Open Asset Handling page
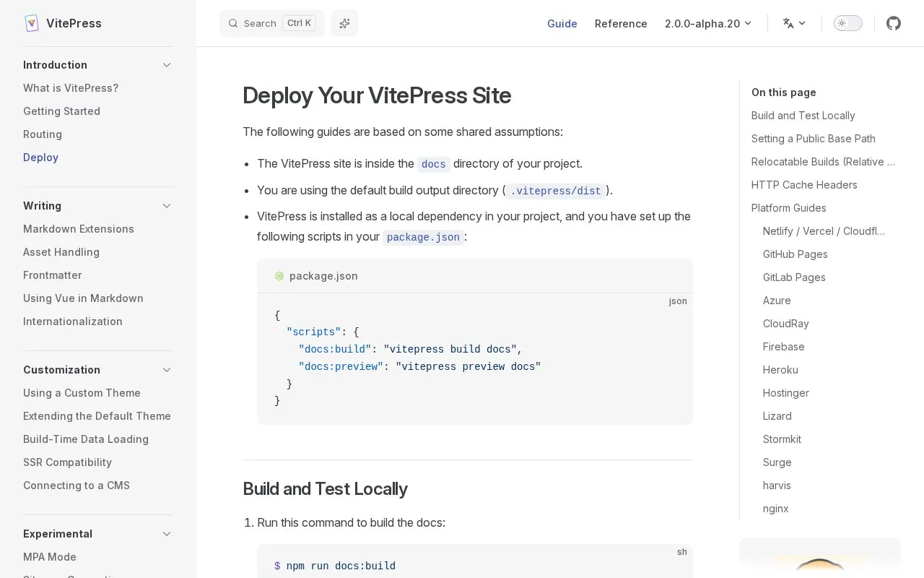The height and width of the screenshot is (578, 924). pyautogui.click(x=61, y=252)
